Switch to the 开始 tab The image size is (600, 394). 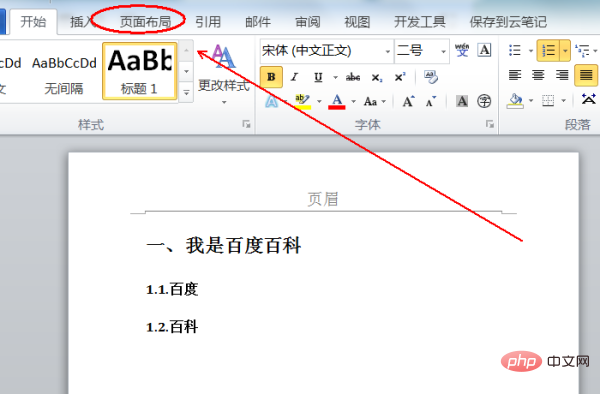[x=33, y=22]
